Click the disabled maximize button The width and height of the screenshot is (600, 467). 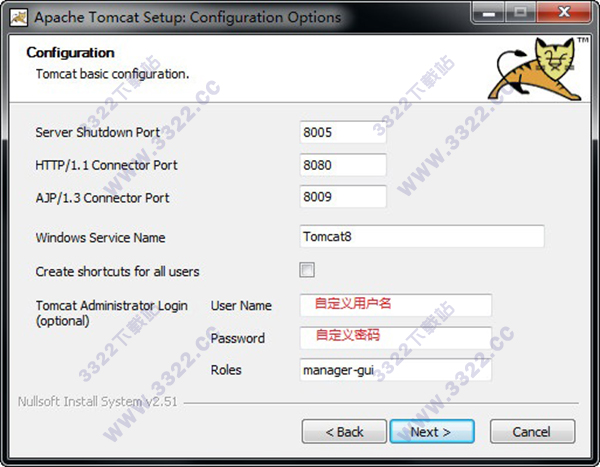click(520, 12)
